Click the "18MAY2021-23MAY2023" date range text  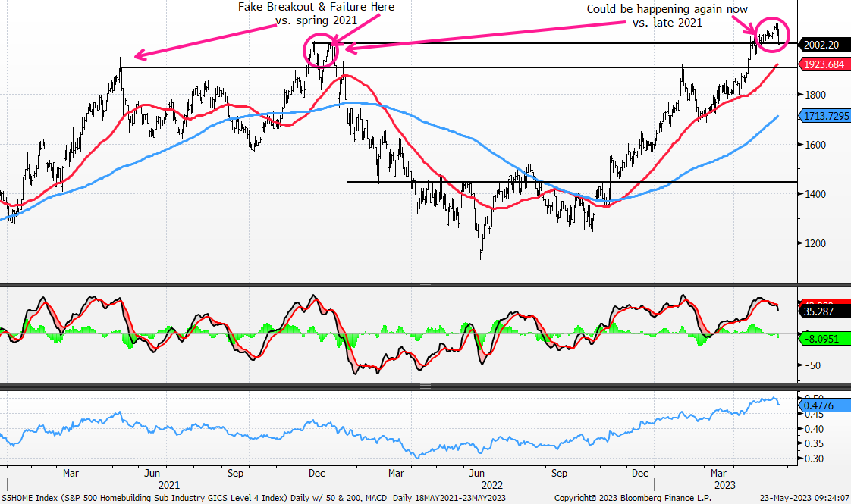coord(460,498)
